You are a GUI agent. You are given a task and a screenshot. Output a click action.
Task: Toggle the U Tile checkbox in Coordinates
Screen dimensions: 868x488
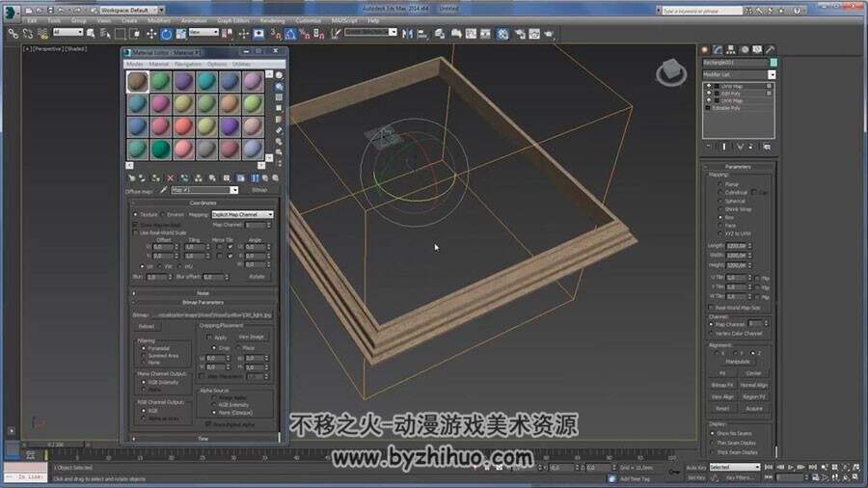coord(231,247)
